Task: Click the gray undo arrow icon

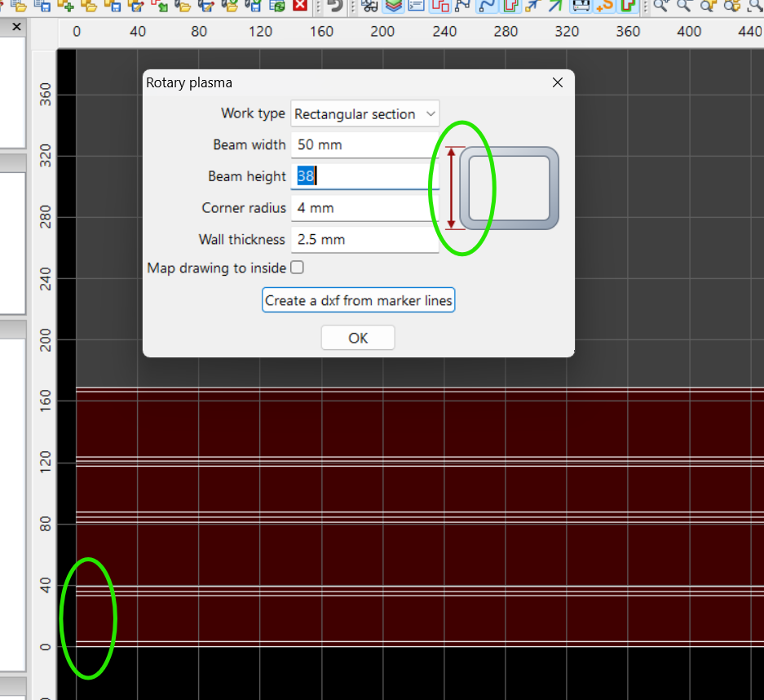Action: coord(335,6)
